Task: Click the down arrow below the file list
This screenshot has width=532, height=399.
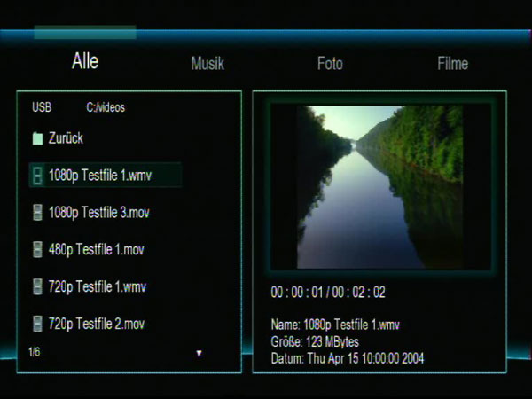Action: (x=199, y=354)
